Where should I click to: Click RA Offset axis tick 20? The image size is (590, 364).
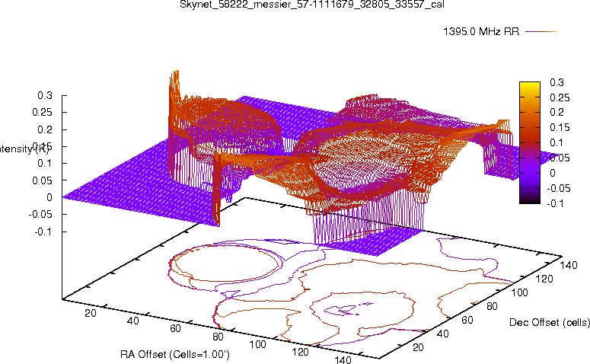(91, 313)
